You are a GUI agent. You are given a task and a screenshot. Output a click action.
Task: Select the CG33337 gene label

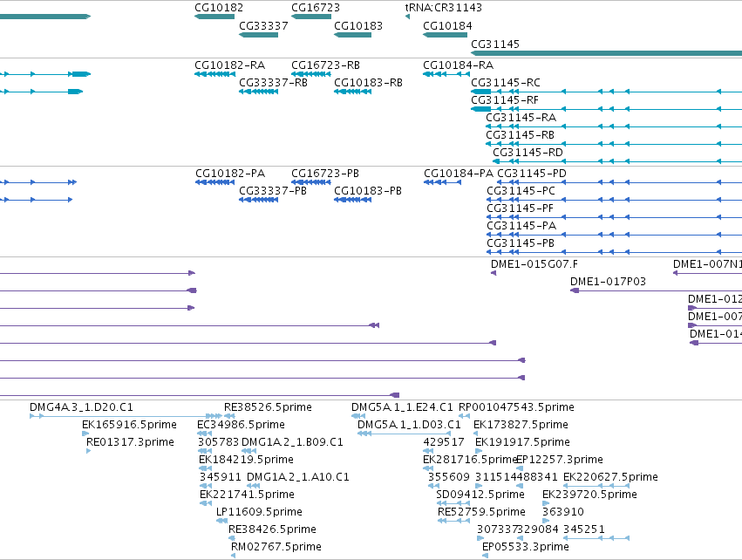point(263,26)
